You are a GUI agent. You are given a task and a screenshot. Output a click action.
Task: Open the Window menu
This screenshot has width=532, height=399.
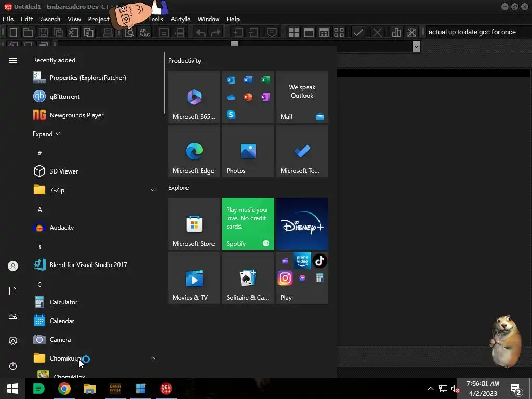(208, 19)
